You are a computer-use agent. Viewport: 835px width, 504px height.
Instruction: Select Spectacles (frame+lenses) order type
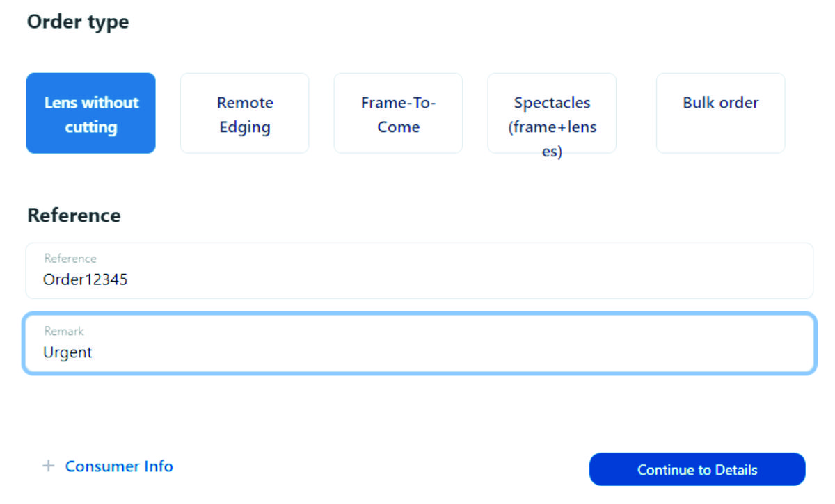552,113
